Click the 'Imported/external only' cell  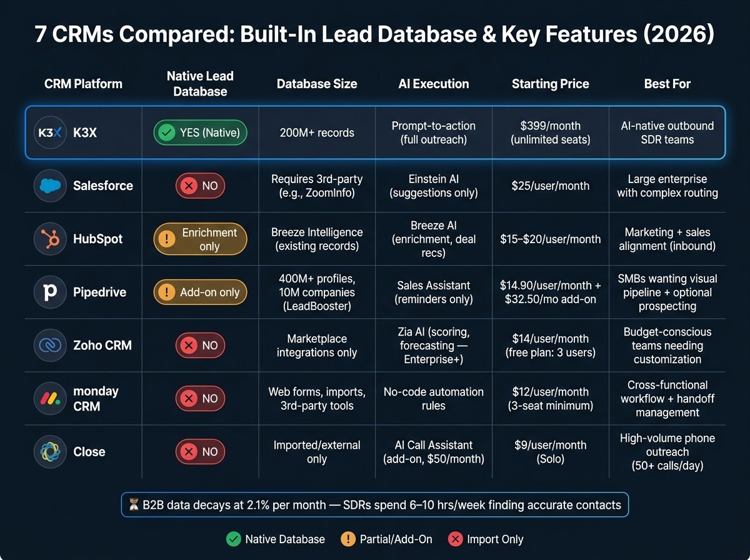coord(317,451)
